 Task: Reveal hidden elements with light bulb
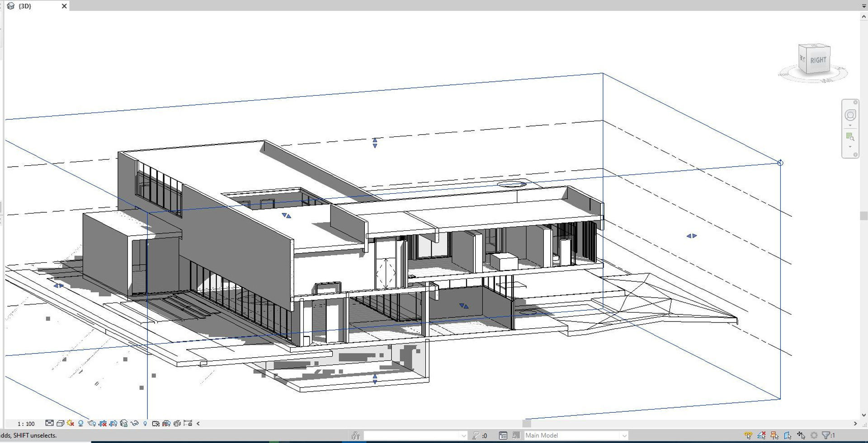tap(145, 424)
